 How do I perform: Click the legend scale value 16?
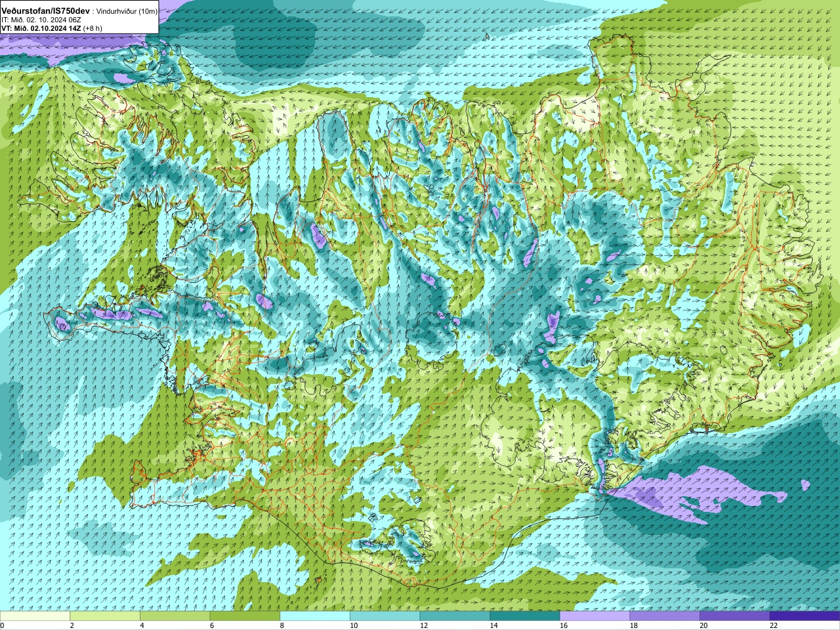coord(564,626)
